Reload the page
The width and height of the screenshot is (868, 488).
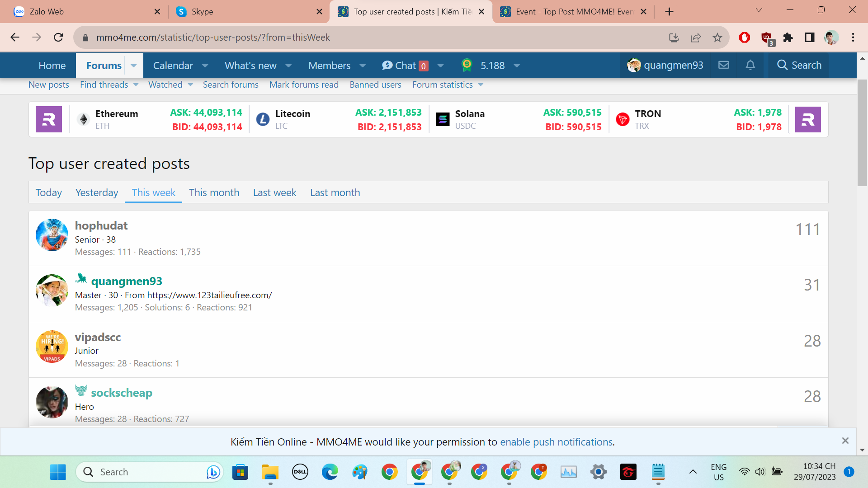pyautogui.click(x=58, y=38)
